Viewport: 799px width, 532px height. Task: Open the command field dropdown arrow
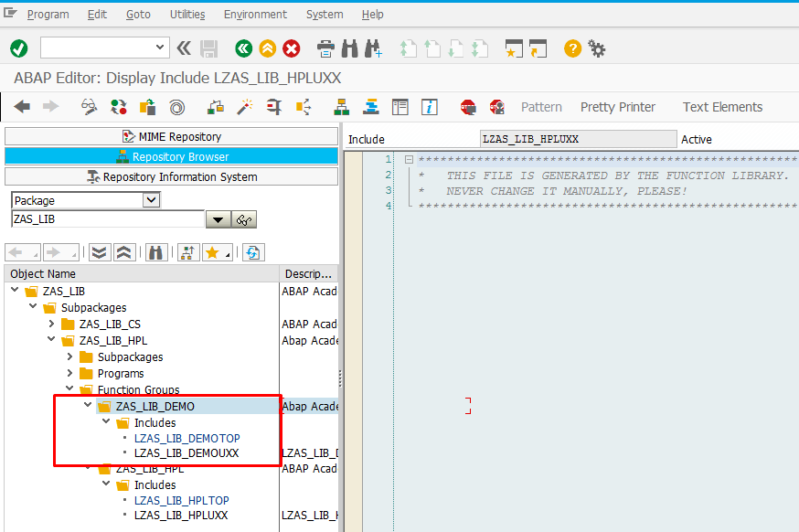pyautogui.click(x=159, y=48)
